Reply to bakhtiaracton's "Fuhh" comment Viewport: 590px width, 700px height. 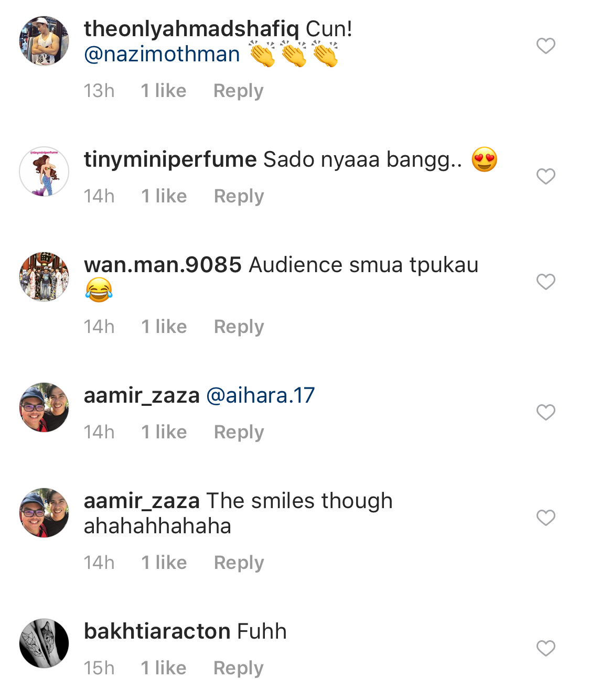238,668
